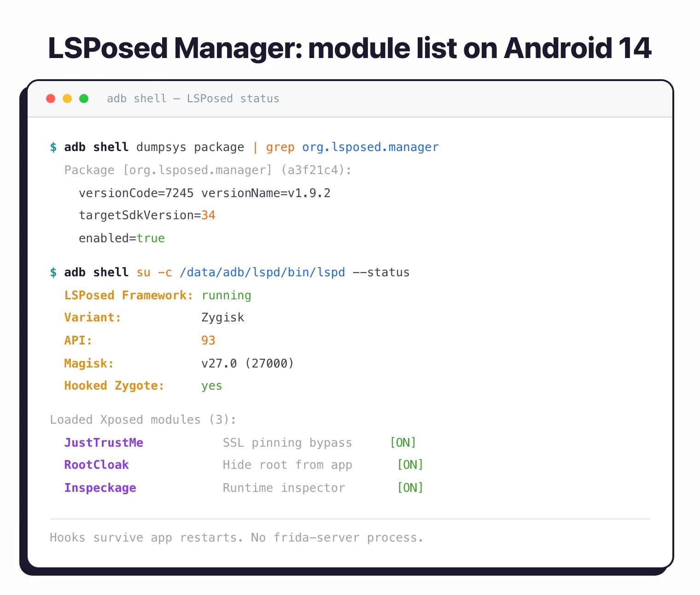Click the [ON] status for RootCloak

coord(410,465)
